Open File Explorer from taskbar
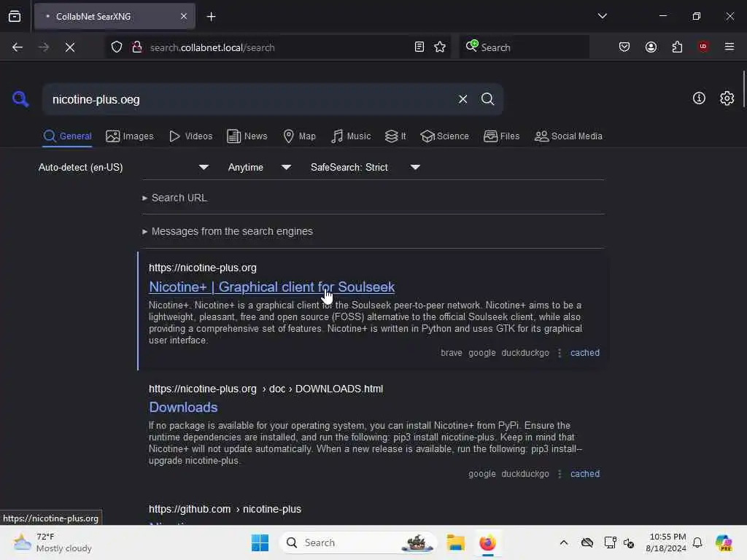Image resolution: width=747 pixels, height=560 pixels. 455,542
